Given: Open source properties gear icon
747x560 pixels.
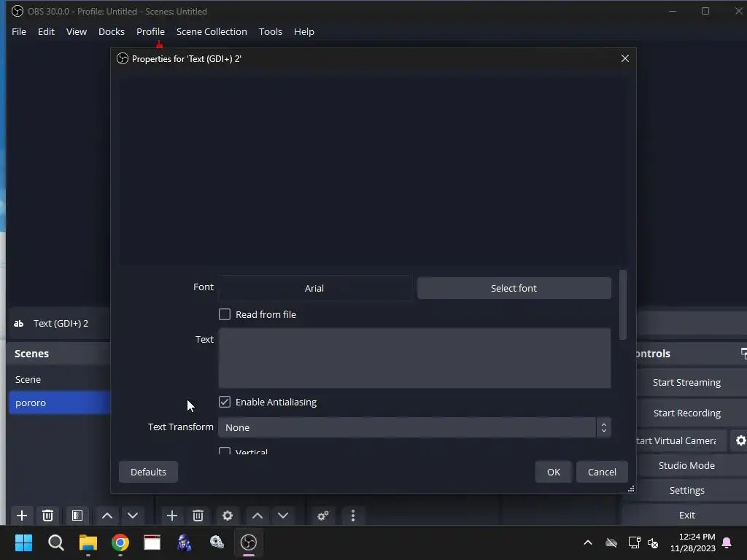Looking at the screenshot, I should pyautogui.click(x=228, y=516).
